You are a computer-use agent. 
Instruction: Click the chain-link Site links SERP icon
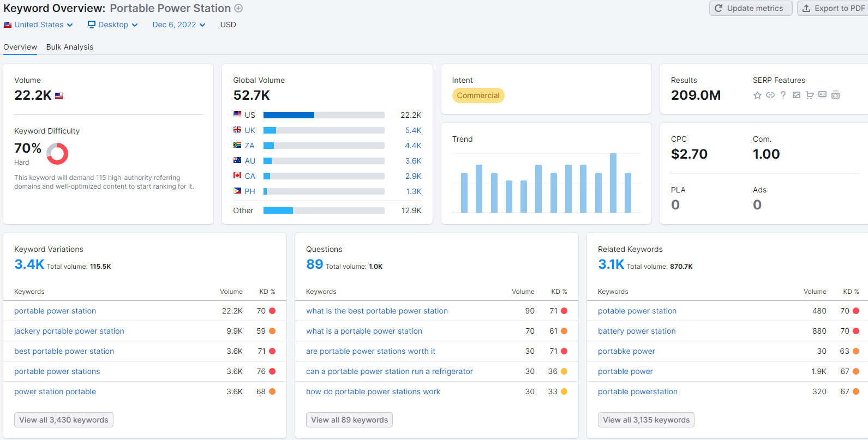pyautogui.click(x=770, y=95)
